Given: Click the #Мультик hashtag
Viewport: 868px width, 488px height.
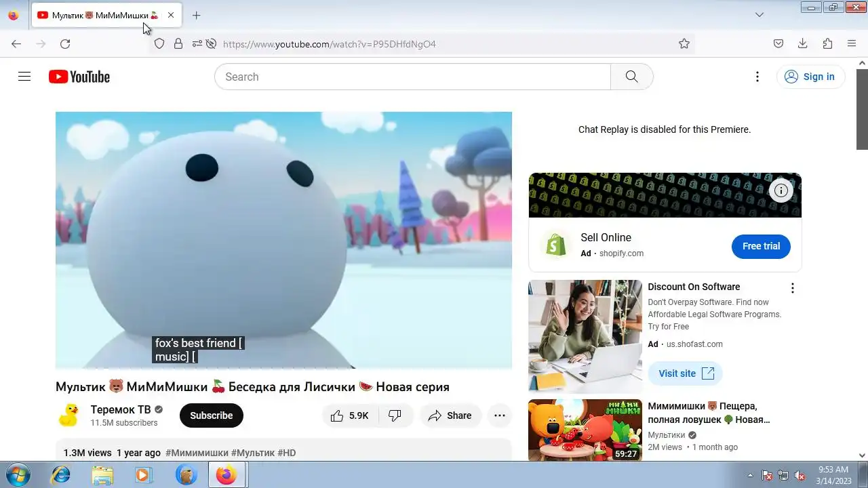Looking at the screenshot, I should [x=252, y=453].
